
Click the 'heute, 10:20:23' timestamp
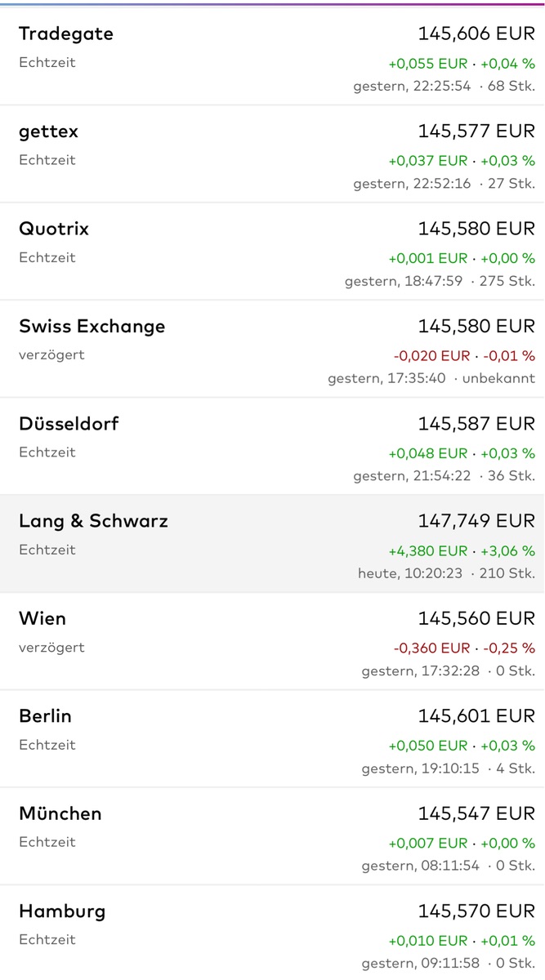pyautogui.click(x=410, y=573)
